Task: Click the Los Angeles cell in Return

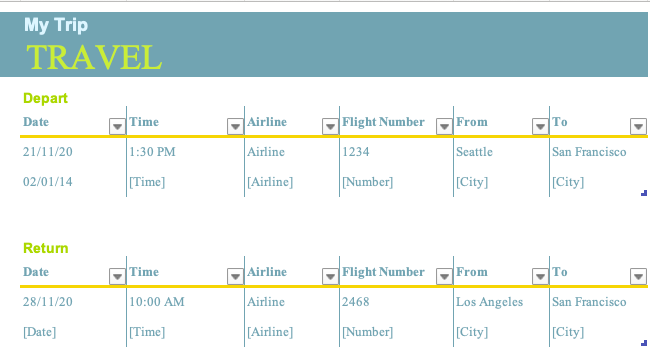Action: (x=501, y=302)
